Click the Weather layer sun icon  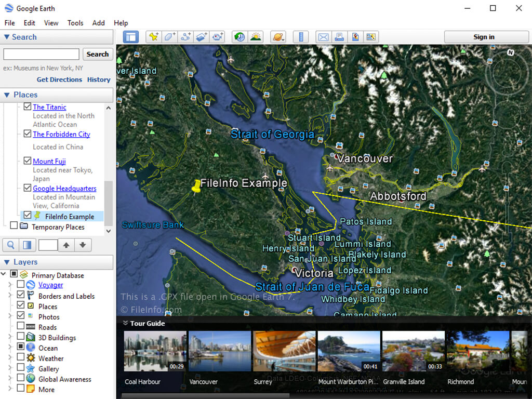[x=31, y=357]
